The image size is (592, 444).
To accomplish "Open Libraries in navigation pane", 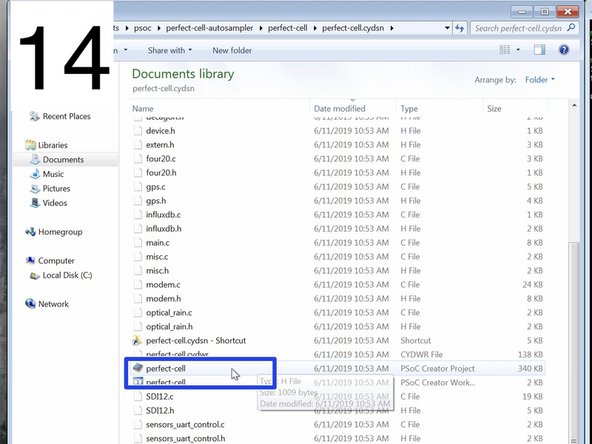I will point(46,145).
